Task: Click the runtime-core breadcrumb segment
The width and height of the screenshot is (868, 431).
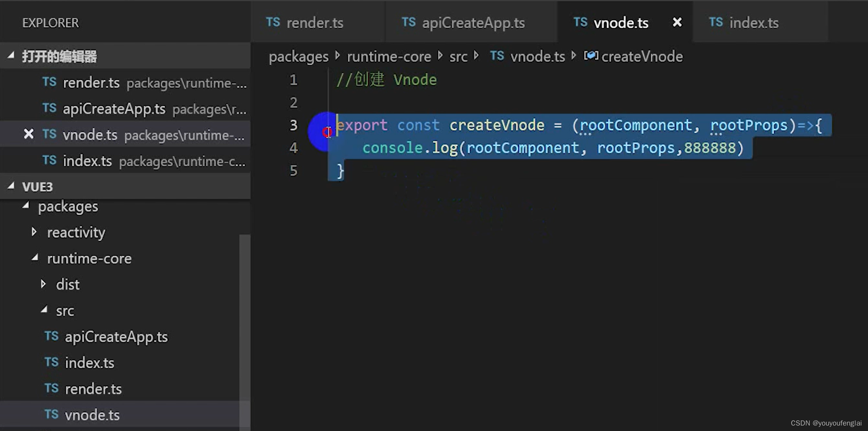Action: [x=389, y=57]
